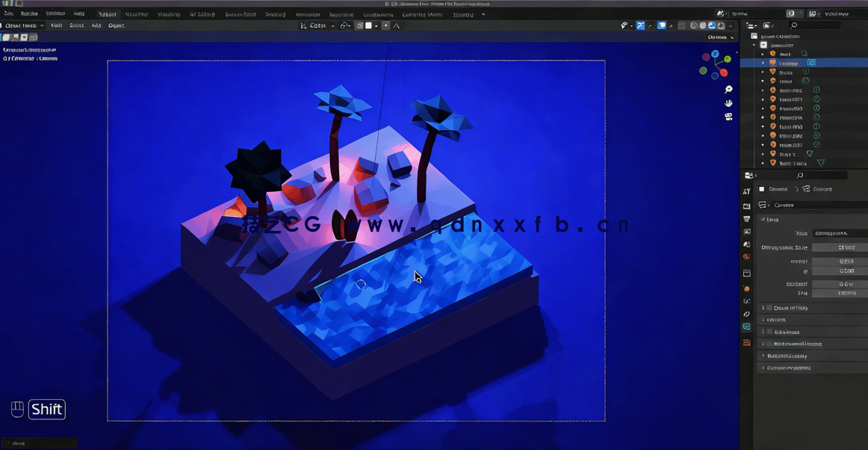The image size is (868, 450).
Task: Enable Depth of Field checkbox in camera settings
Action: 768,307
